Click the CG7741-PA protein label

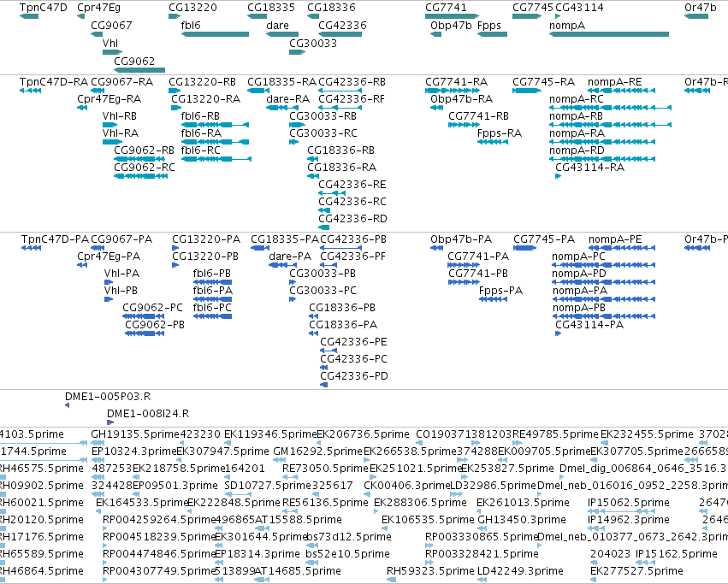click(x=478, y=257)
